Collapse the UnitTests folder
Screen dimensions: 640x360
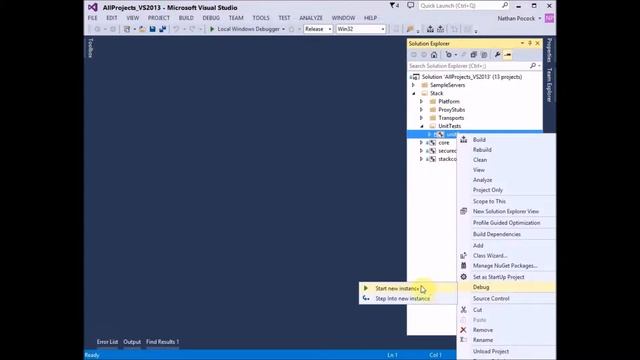pos(422,126)
